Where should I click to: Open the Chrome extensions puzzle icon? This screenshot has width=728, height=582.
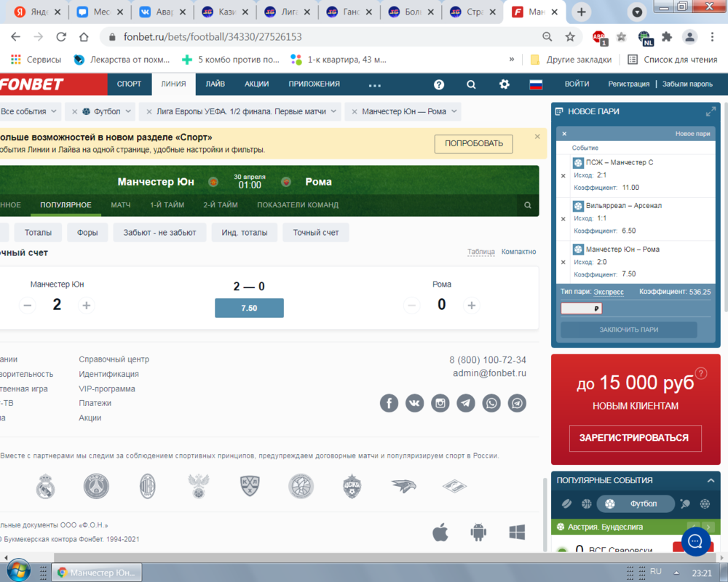(667, 37)
